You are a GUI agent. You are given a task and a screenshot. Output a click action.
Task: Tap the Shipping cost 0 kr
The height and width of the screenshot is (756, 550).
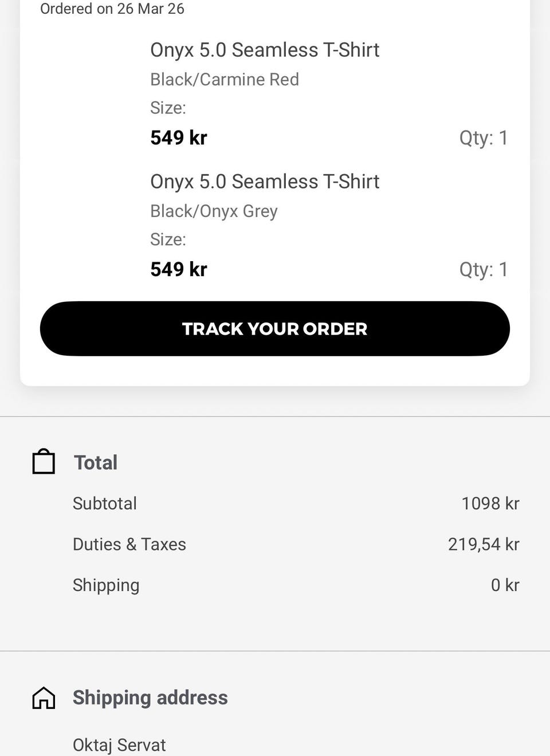tap(505, 585)
